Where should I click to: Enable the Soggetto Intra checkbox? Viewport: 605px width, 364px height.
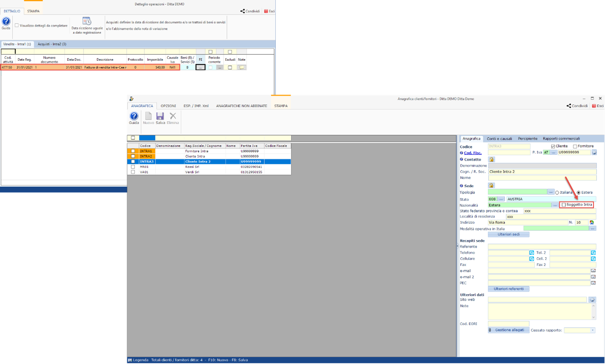click(564, 205)
